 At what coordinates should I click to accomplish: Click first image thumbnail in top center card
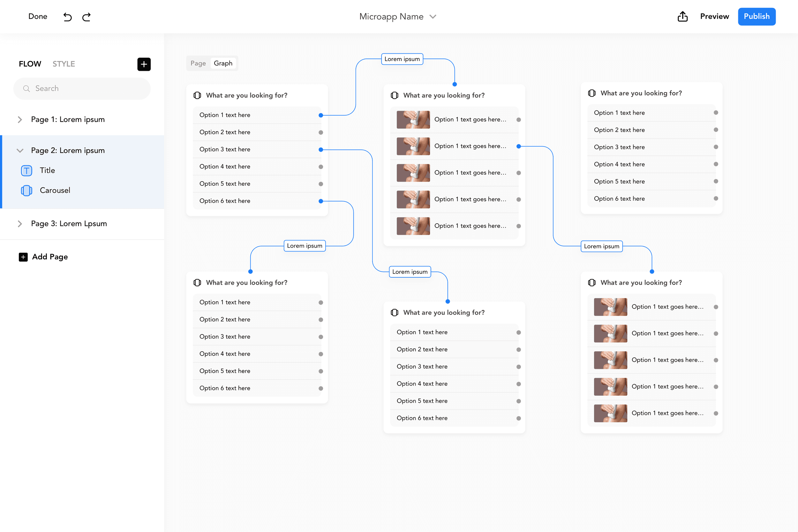point(413,120)
